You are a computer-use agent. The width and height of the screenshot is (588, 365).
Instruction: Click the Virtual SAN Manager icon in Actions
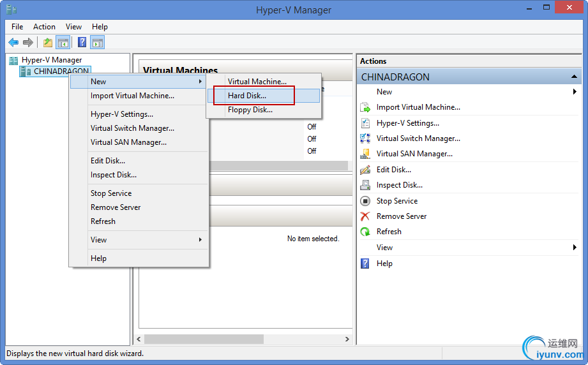365,154
